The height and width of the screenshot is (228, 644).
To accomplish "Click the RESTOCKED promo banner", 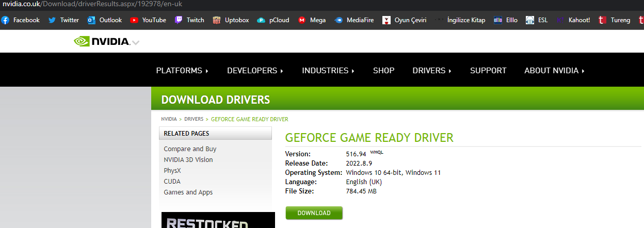I will point(218,220).
